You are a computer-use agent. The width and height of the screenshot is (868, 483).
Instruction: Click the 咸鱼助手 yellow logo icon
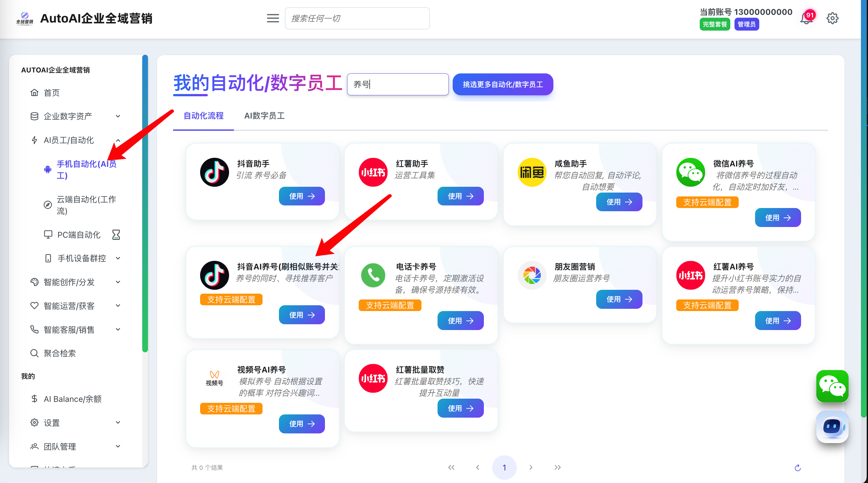coord(532,172)
